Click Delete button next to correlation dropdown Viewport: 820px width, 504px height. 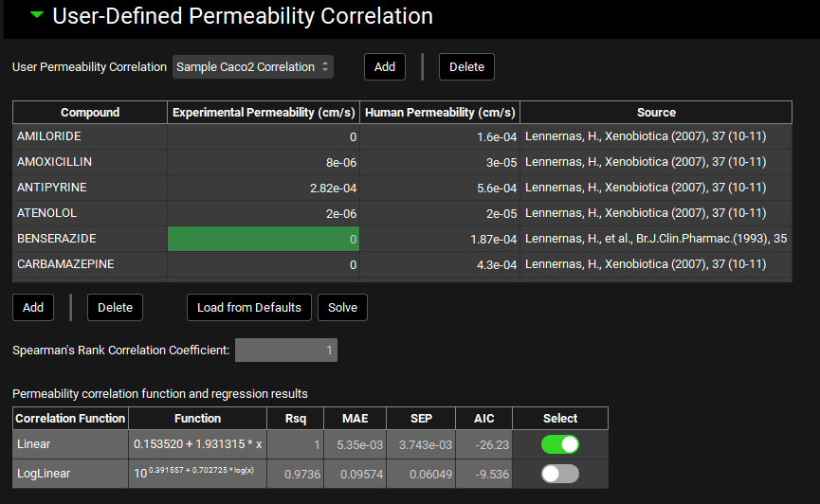tap(465, 66)
